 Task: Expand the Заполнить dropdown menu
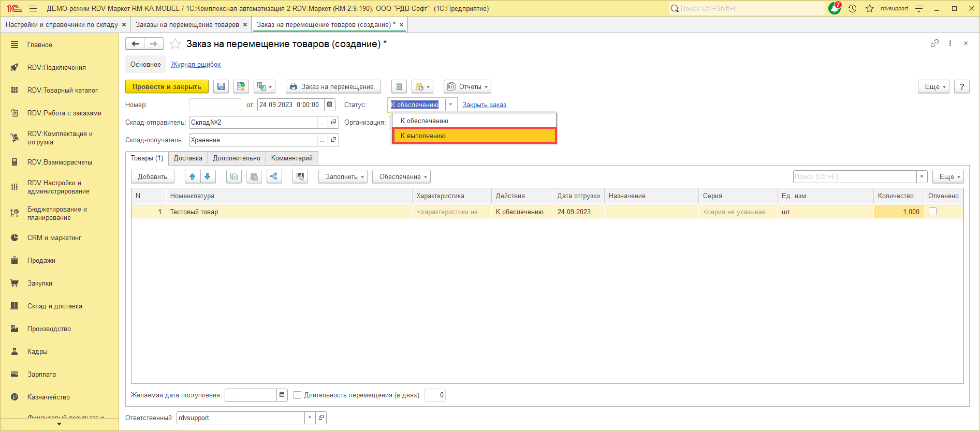click(x=343, y=176)
